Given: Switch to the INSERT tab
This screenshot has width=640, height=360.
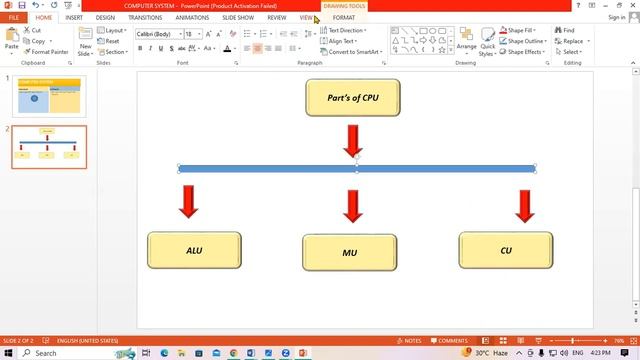Looking at the screenshot, I should [74, 18].
